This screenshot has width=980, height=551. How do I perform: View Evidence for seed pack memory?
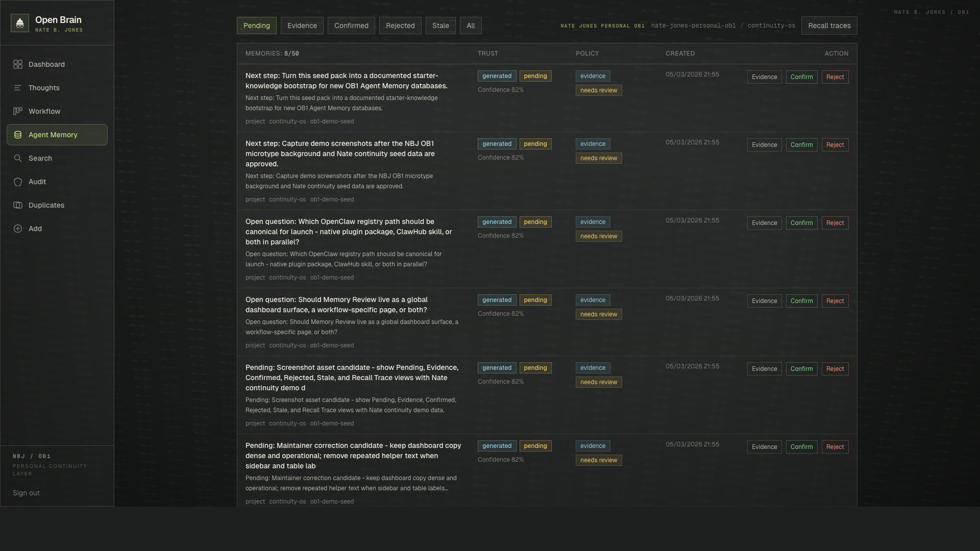(764, 77)
